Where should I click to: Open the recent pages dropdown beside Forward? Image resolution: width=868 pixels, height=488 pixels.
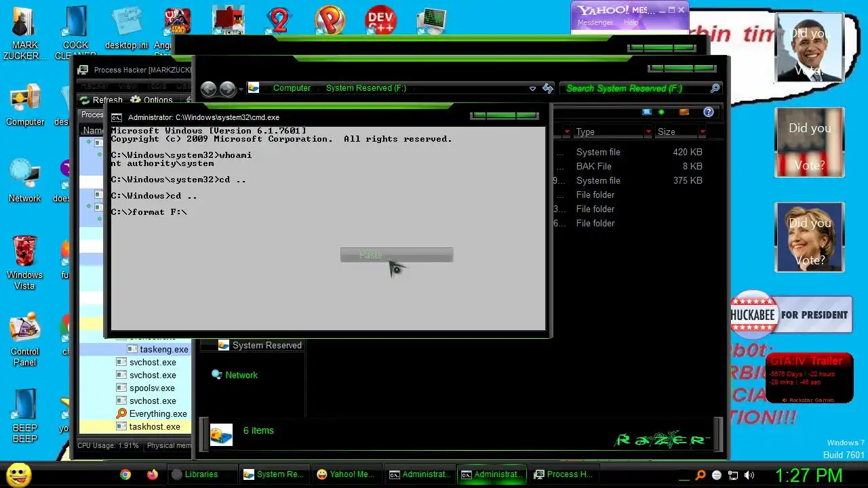(x=240, y=89)
